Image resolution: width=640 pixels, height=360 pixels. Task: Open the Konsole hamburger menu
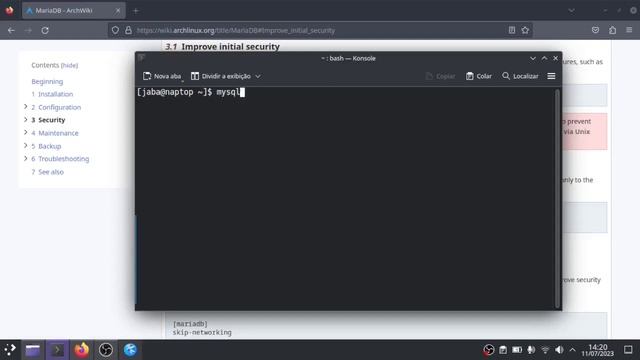pyautogui.click(x=551, y=76)
